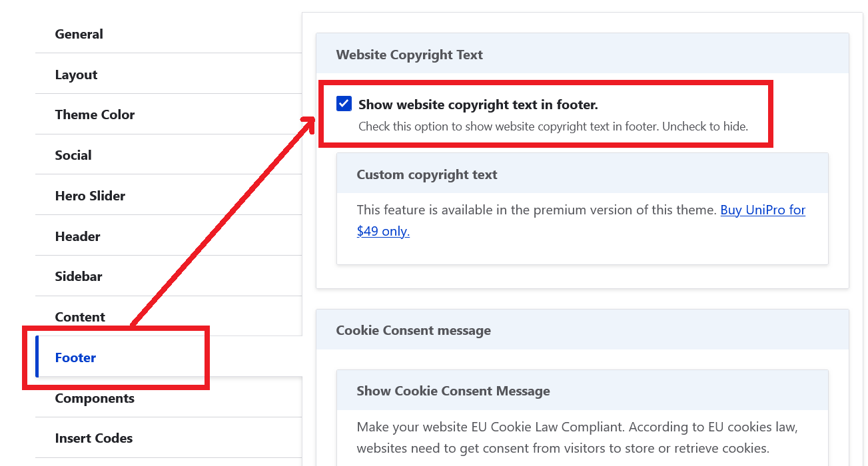Go to the Insert Codes tab
Viewport: 868px width, 466px height.
click(x=94, y=438)
